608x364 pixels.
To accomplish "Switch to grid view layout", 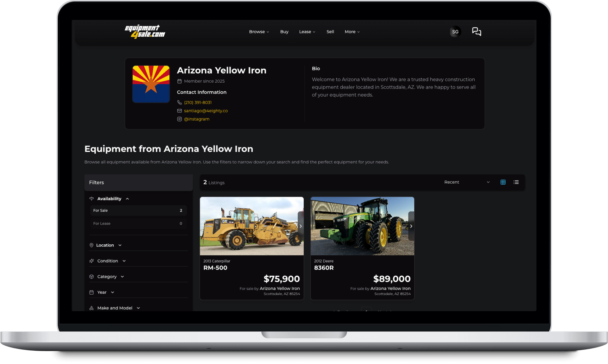I will pyautogui.click(x=503, y=182).
